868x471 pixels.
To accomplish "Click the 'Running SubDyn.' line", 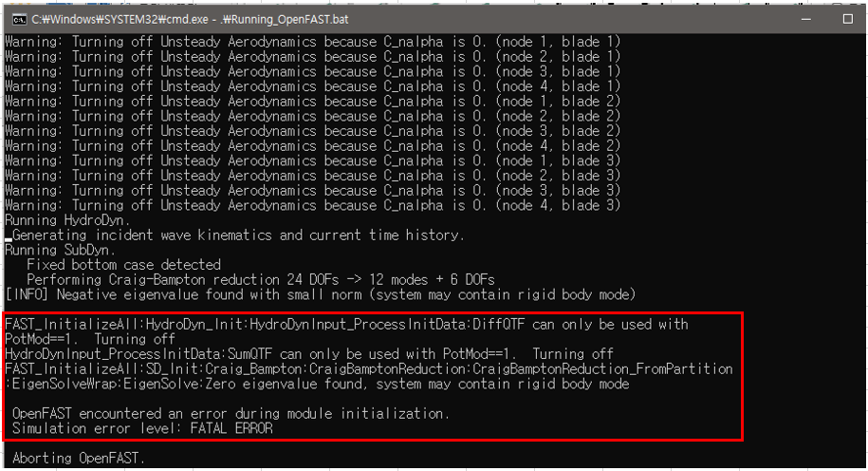I will tap(60, 250).
